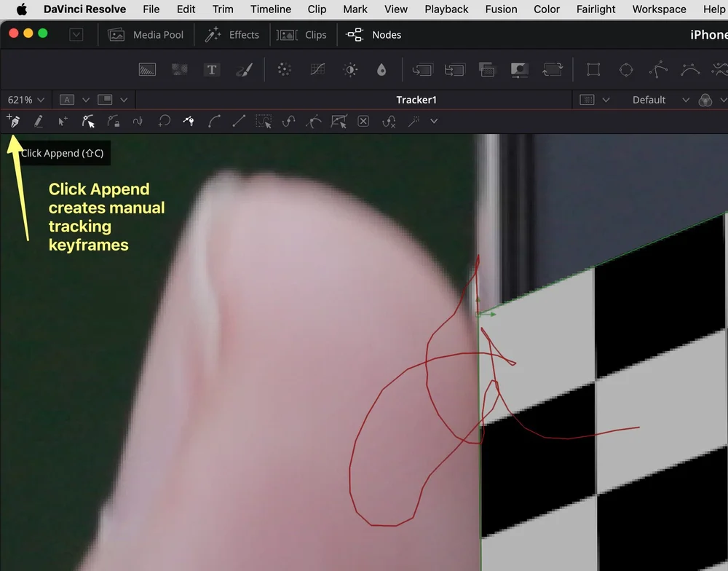This screenshot has height=571, width=728.
Task: Select the circle window tool
Action: pyautogui.click(x=626, y=69)
